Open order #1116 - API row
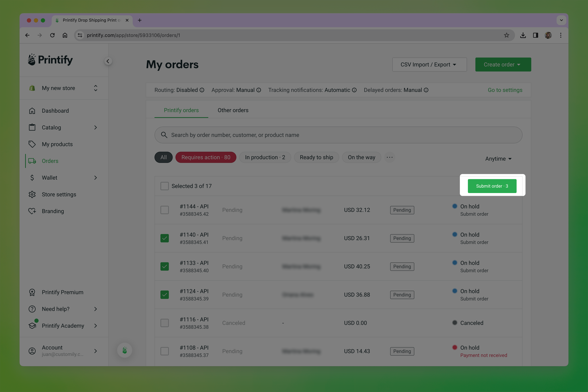This screenshot has width=588, height=392. tap(338, 323)
